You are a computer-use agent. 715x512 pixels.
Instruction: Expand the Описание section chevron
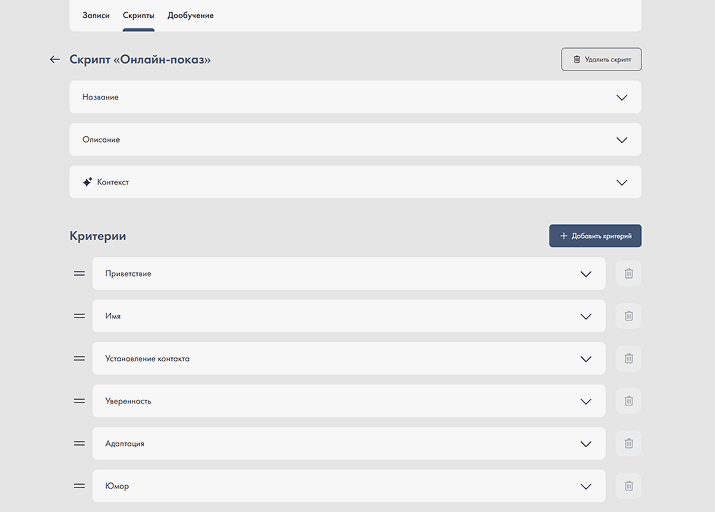click(622, 140)
